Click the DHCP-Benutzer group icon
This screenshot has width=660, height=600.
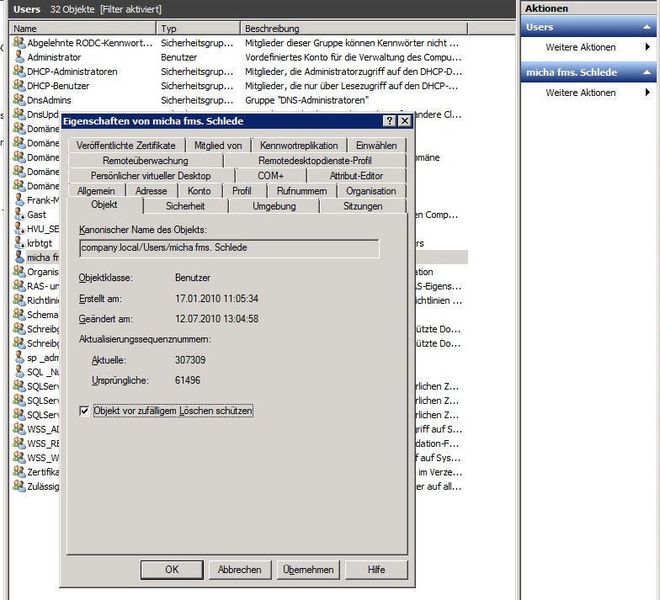coord(19,85)
